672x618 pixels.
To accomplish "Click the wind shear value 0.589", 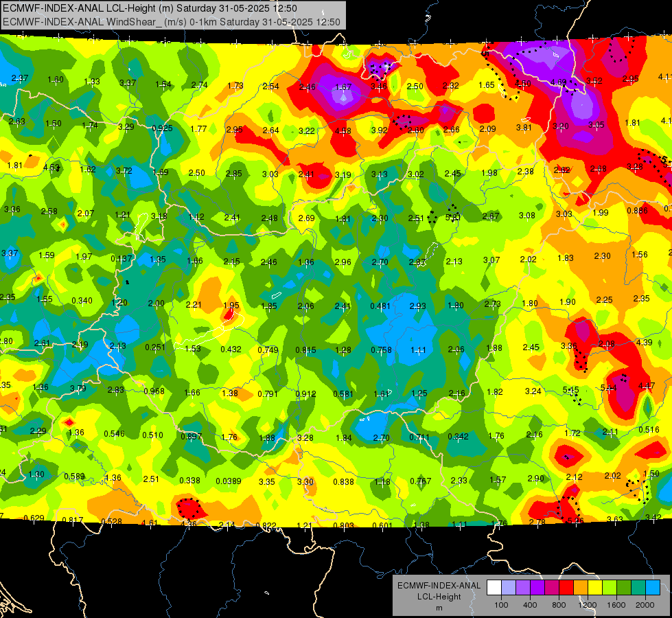I will tap(75, 477).
